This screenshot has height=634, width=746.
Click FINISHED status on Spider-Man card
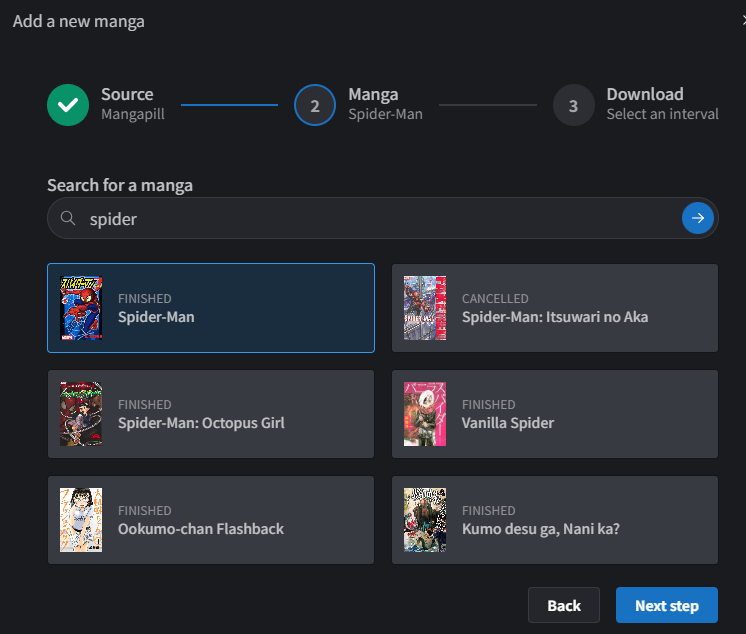tap(144, 299)
